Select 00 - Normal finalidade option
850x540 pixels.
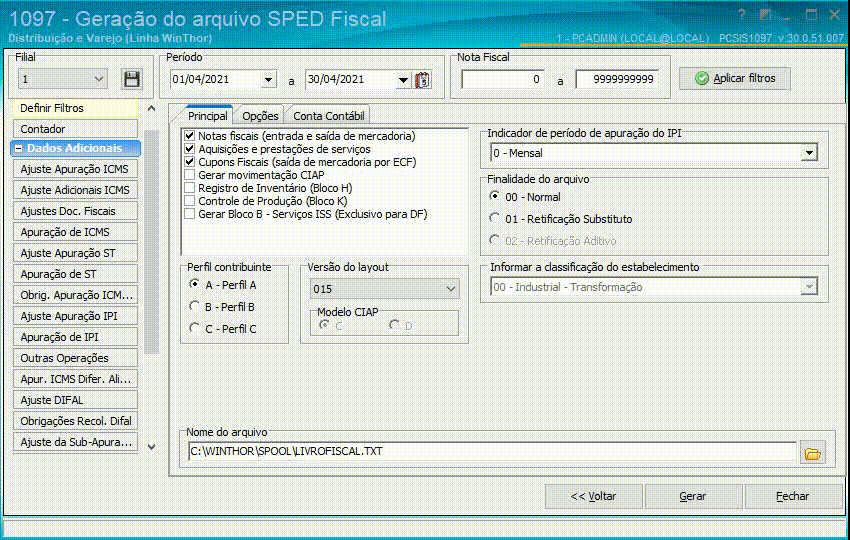(494, 196)
